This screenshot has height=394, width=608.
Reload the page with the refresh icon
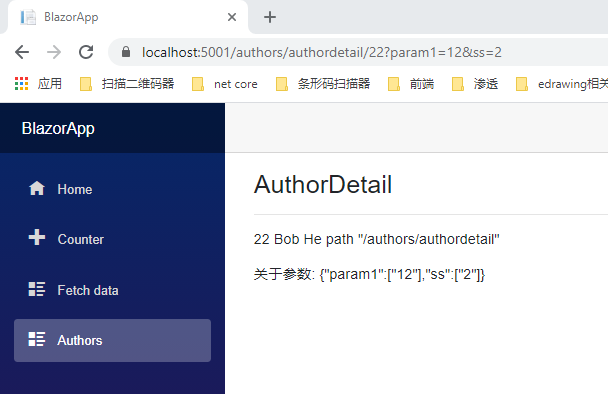86,52
